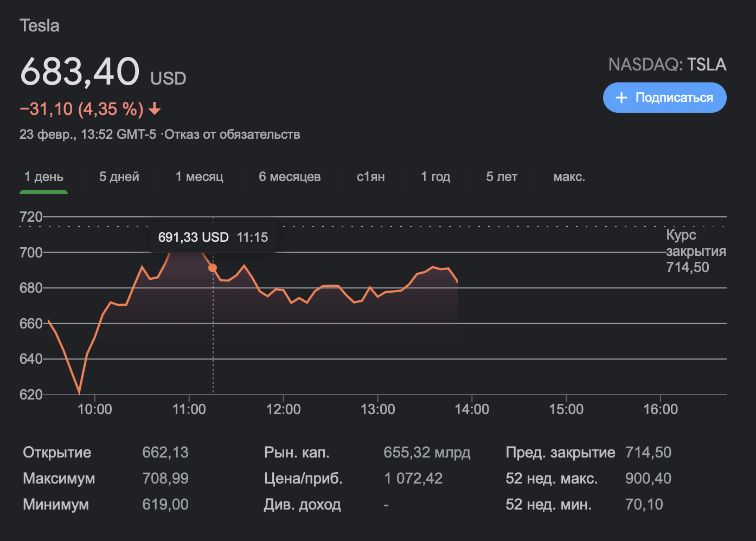Show the '6 месяцев' chart range
This screenshot has width=756, height=541.
click(290, 177)
